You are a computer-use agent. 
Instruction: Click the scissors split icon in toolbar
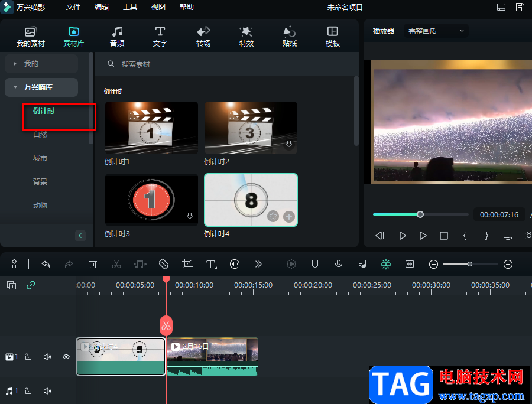tap(116, 264)
